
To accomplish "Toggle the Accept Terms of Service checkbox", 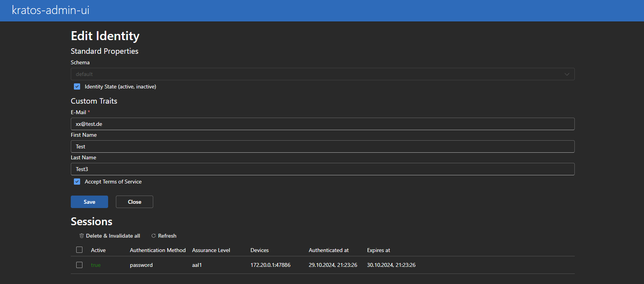I will click(77, 182).
